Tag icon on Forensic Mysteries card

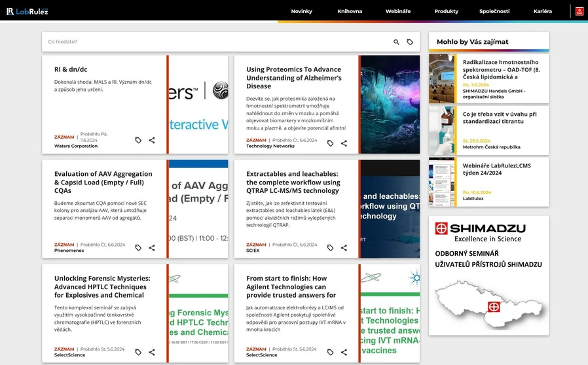[x=138, y=353]
